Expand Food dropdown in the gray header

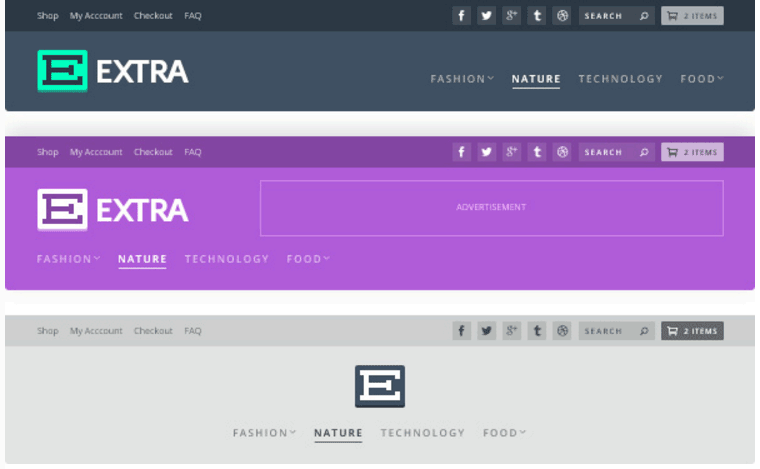coord(504,433)
